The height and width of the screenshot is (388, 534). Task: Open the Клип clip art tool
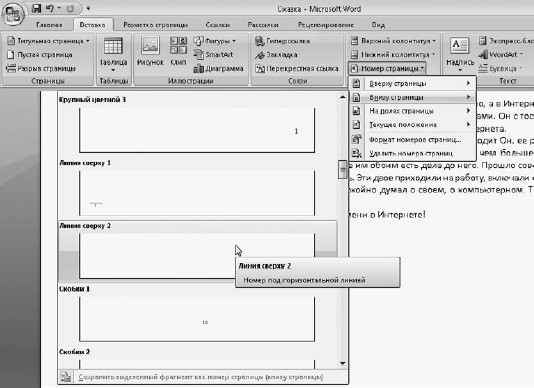tap(178, 52)
